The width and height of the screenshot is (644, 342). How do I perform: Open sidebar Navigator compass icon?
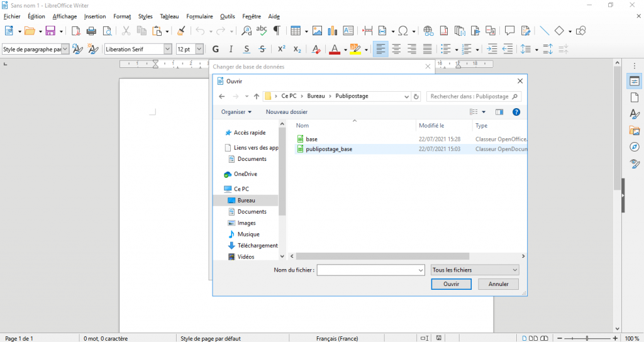point(635,147)
